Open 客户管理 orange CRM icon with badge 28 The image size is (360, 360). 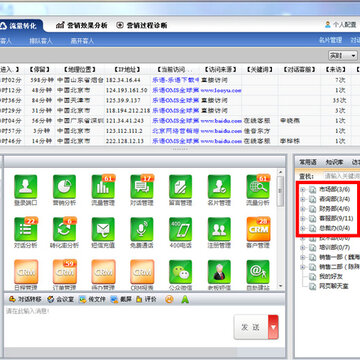pos(258,229)
